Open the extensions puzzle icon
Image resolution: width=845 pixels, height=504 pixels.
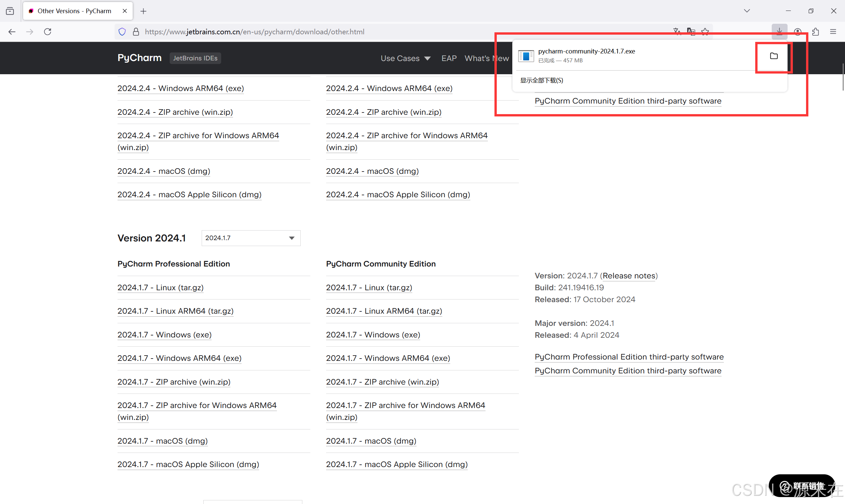815,32
